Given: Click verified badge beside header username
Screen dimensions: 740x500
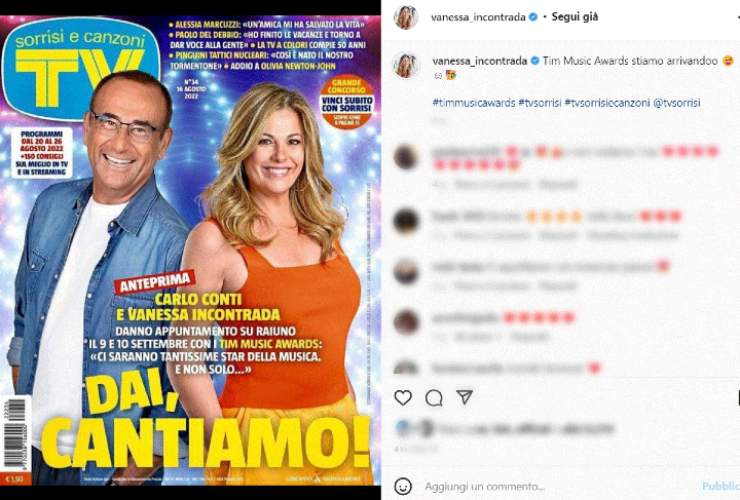Looking at the screenshot, I should pyautogui.click(x=533, y=17).
